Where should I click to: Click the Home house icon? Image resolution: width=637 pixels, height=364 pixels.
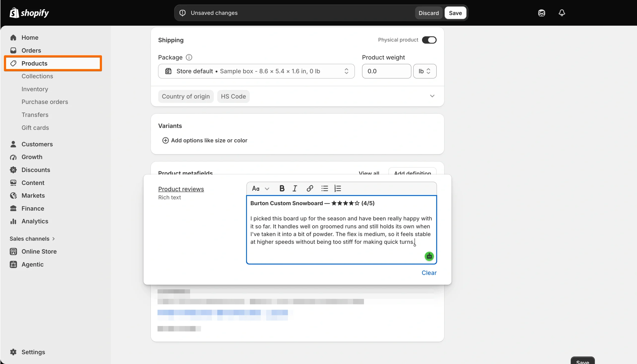click(x=13, y=38)
